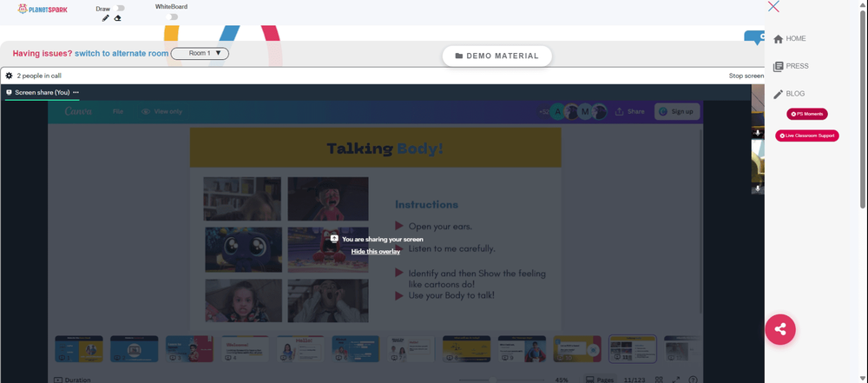The width and height of the screenshot is (868, 383).
Task: Open HOME from the side menu
Action: [789, 39]
